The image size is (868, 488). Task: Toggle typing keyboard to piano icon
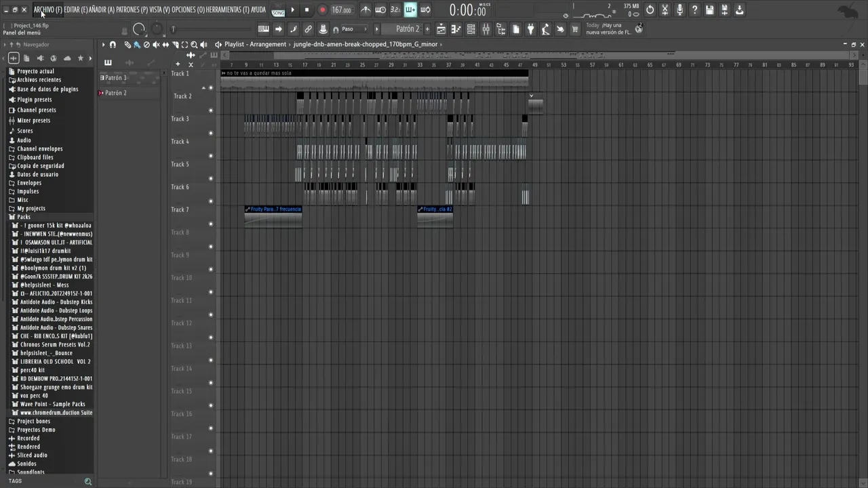pyautogui.click(x=263, y=29)
